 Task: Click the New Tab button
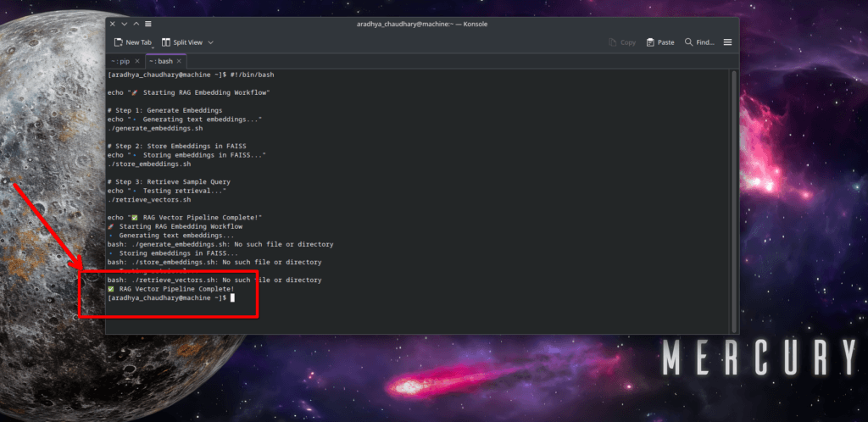(133, 42)
